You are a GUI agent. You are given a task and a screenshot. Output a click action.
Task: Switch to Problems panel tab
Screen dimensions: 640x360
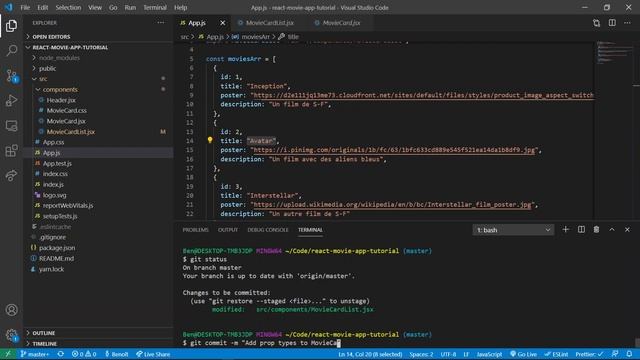tap(196, 230)
